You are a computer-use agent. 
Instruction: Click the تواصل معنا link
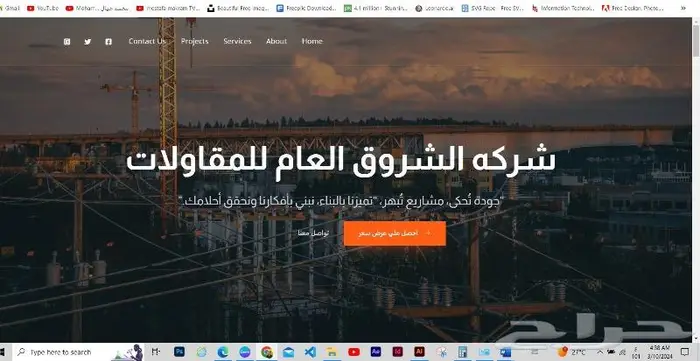point(313,233)
